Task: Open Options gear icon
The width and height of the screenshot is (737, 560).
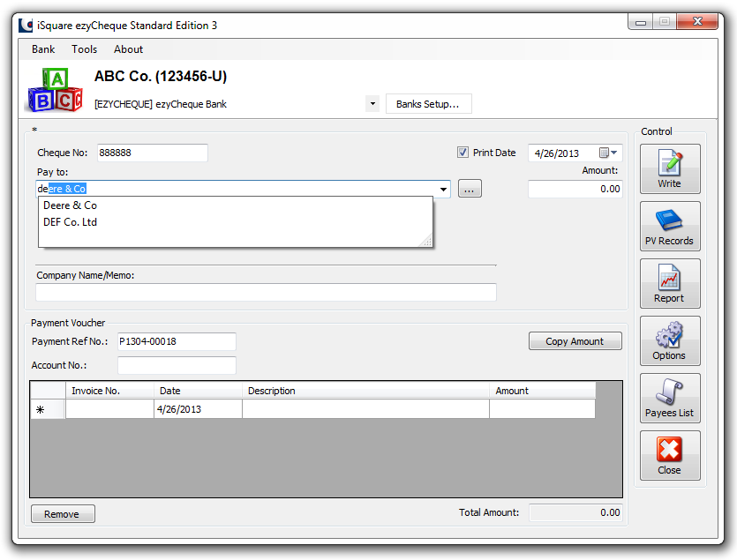Action: click(670, 341)
